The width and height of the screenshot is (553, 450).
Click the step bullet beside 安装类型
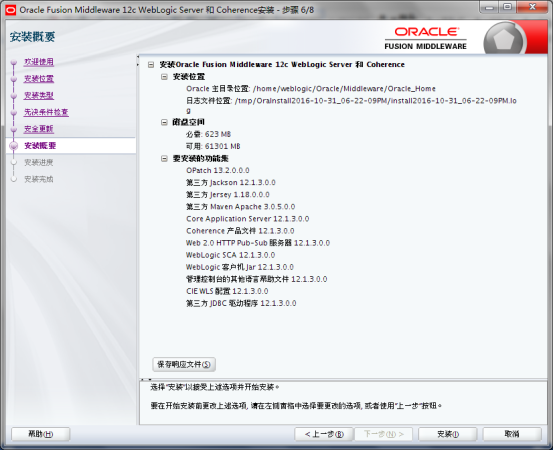pyautogui.click(x=14, y=96)
